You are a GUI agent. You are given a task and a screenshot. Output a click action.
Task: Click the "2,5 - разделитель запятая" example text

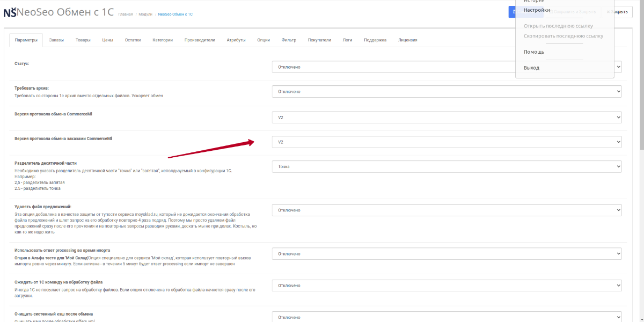(x=40, y=182)
